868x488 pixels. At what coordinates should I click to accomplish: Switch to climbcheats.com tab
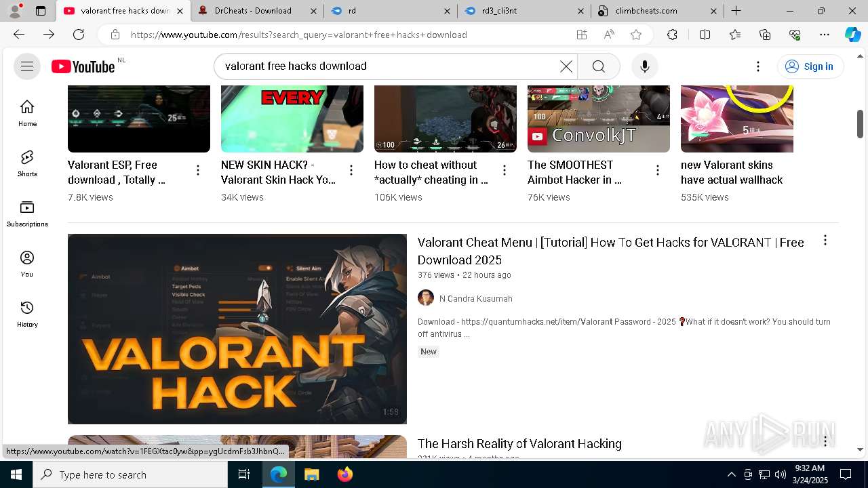pos(658,11)
